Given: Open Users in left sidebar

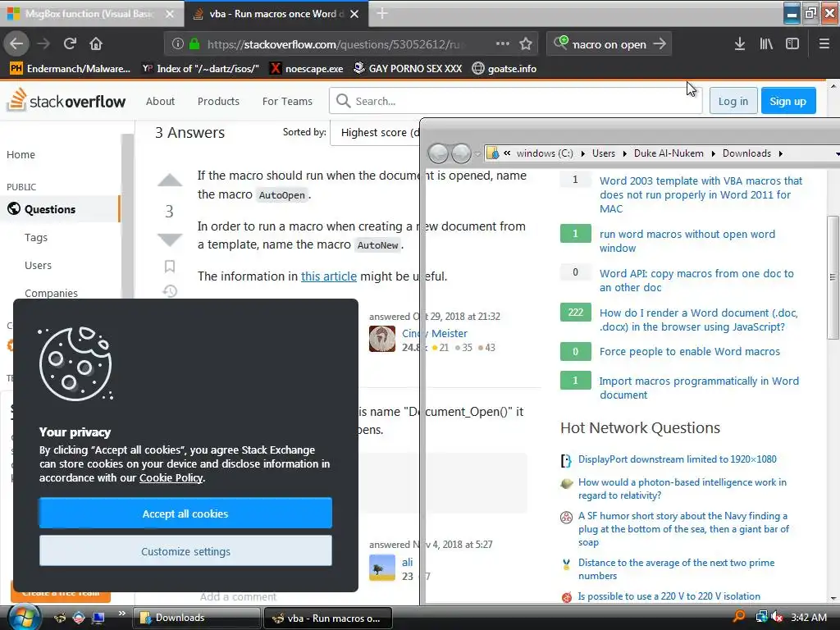Looking at the screenshot, I should pos(38,265).
